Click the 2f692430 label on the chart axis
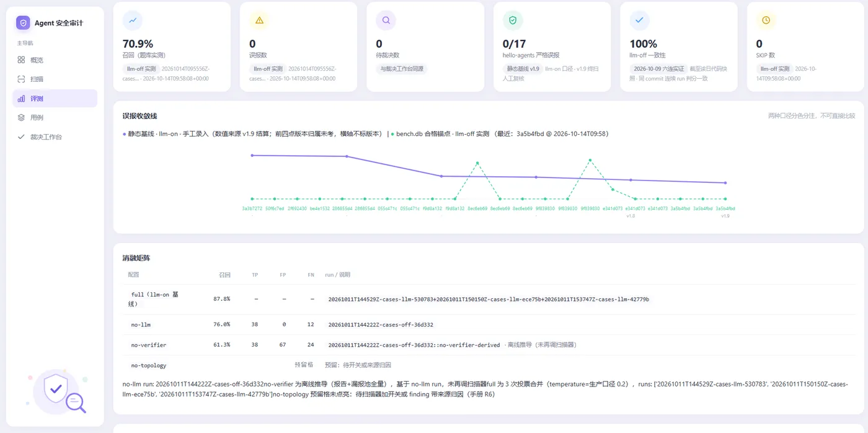Image resolution: width=868 pixels, height=433 pixels. tap(297, 208)
